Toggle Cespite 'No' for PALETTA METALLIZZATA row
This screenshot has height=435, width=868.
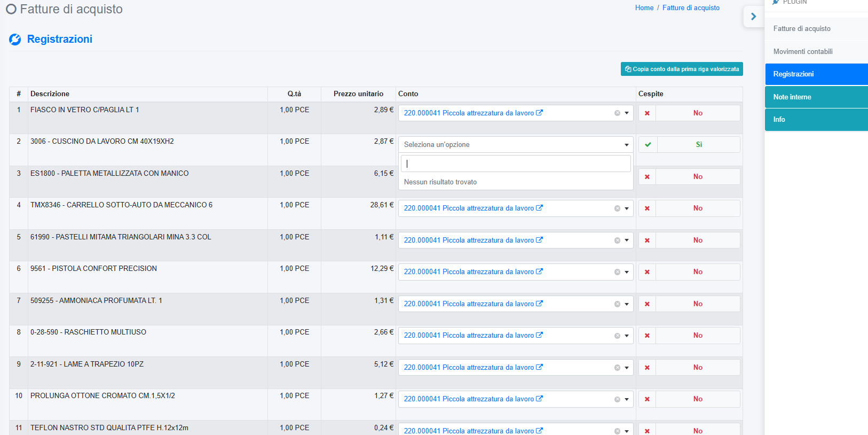tap(698, 177)
